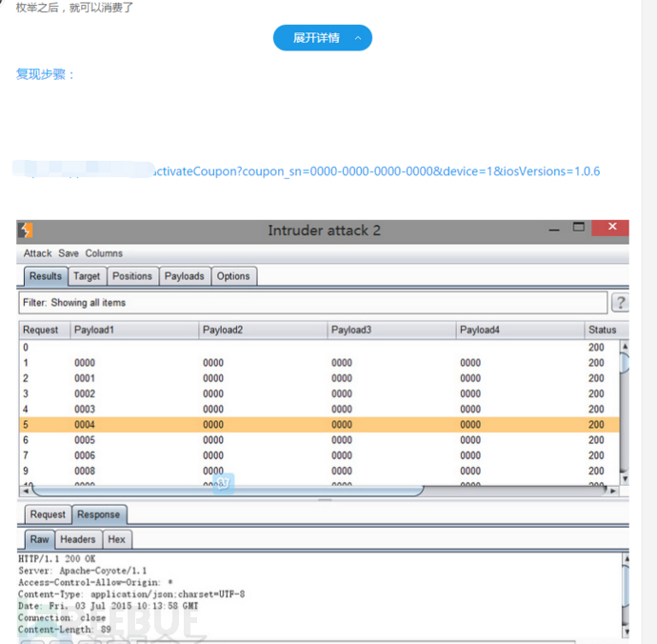The height and width of the screenshot is (644, 657).
Task: Show the Request tab in lower pane
Action: [x=48, y=514]
